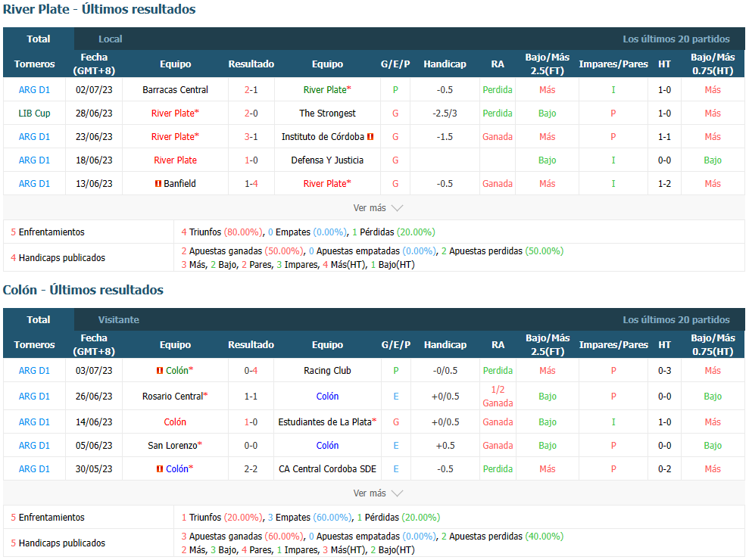This screenshot has height=560, width=749.
Task: Click the '1/2 Ganada' RA cell
Action: click(498, 397)
